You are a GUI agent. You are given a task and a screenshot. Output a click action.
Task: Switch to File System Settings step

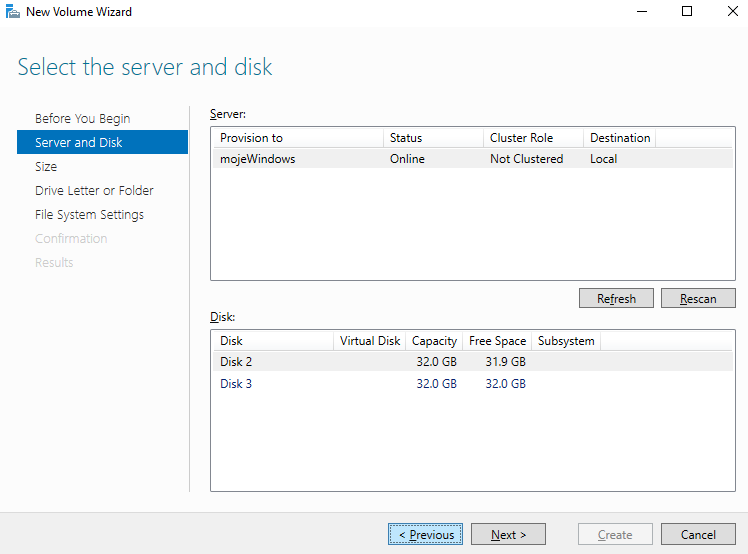point(89,214)
